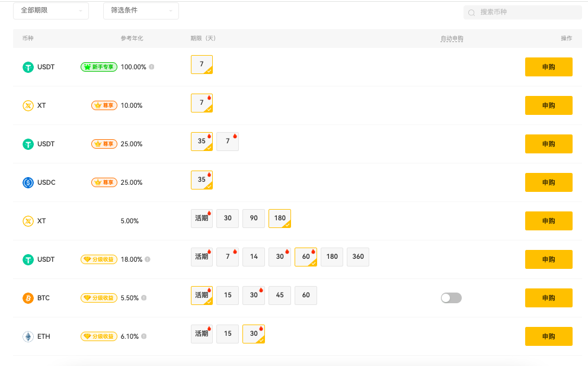
Task: Select the 15-day term for BTC
Action: (228, 295)
